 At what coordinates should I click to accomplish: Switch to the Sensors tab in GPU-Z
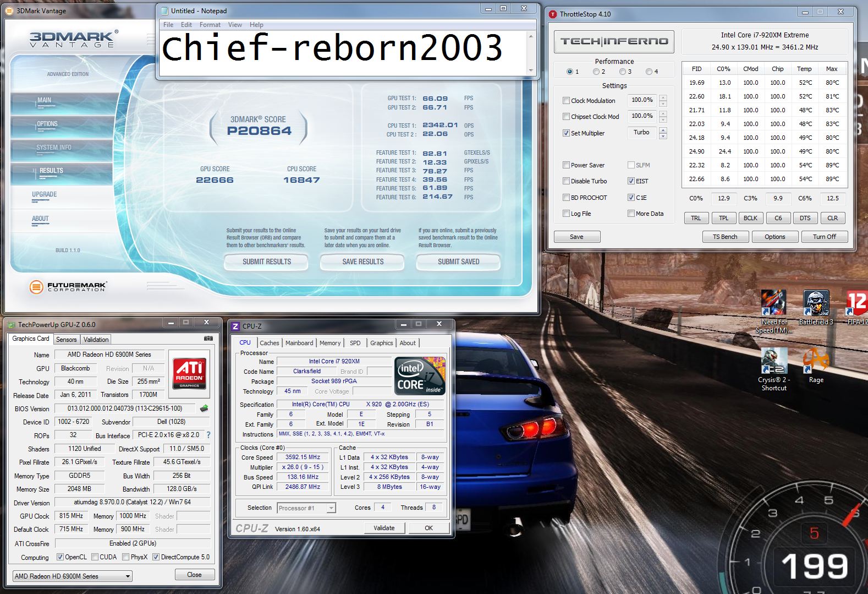pyautogui.click(x=67, y=340)
